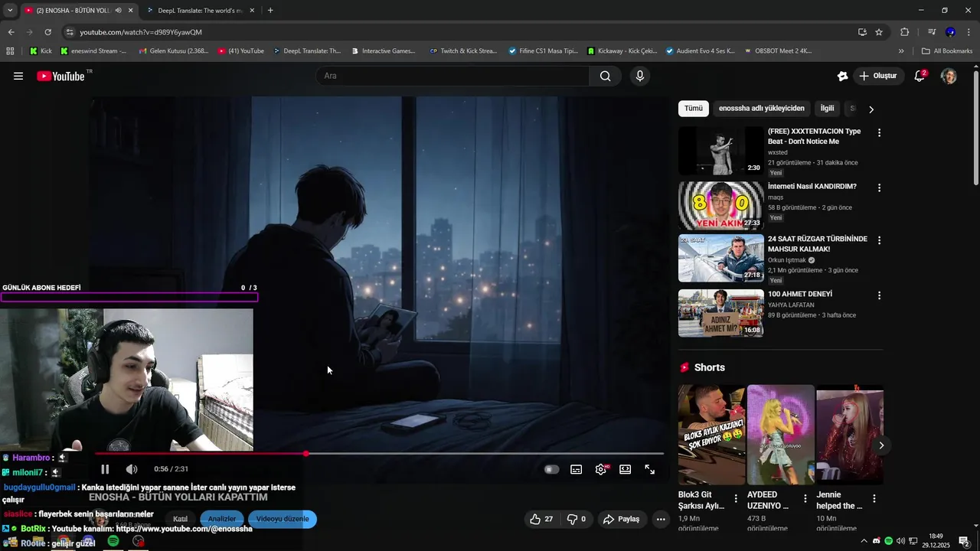The image size is (980, 551).
Task: Open the account avatar menu
Action: click(x=949, y=76)
